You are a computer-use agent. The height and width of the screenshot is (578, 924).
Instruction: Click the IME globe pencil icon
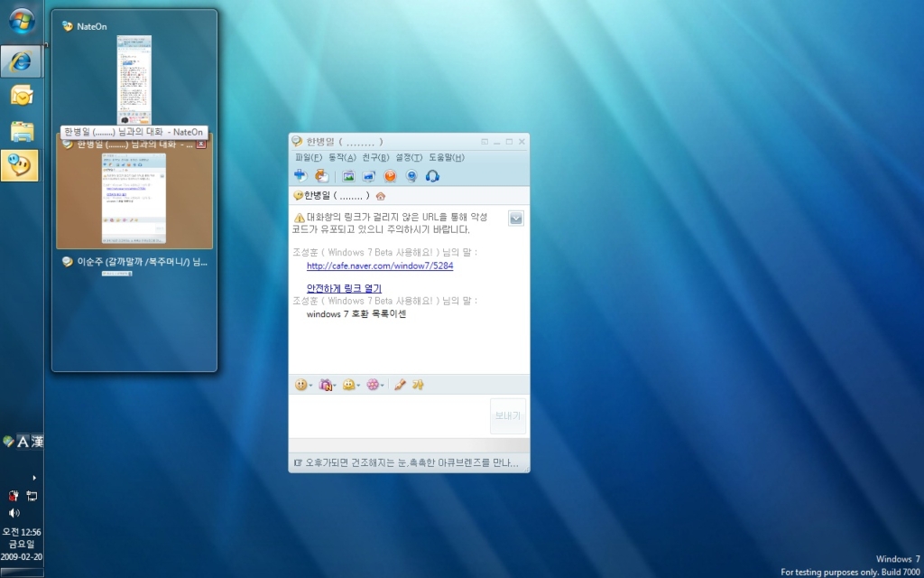pos(8,441)
